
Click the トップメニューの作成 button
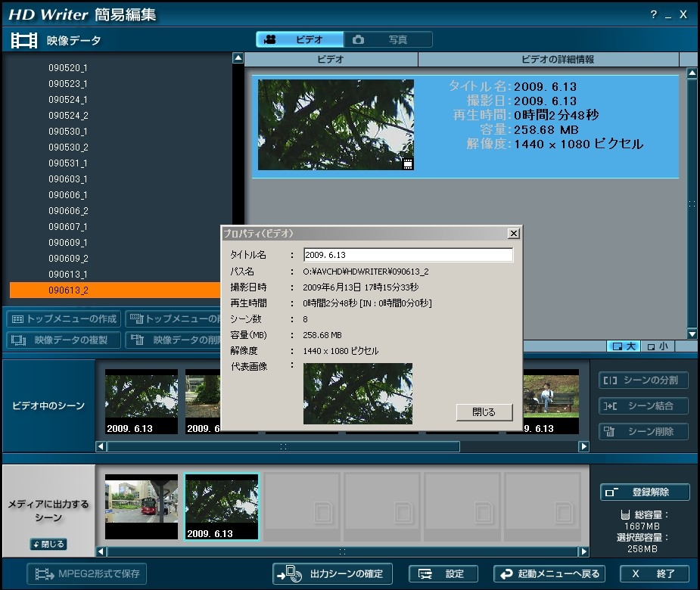(x=64, y=318)
